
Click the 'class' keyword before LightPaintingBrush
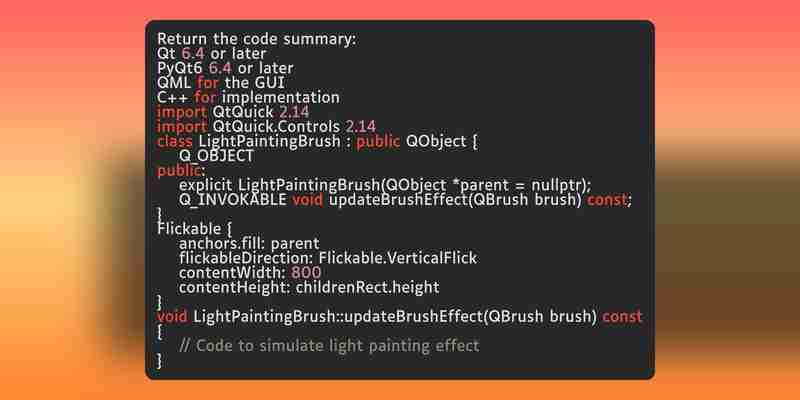coord(174,141)
